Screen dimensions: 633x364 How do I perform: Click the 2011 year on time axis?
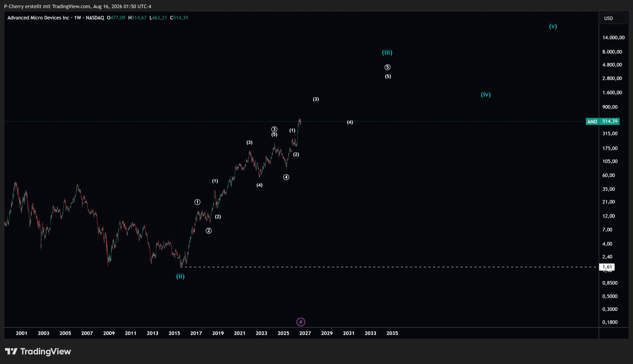[x=131, y=333]
